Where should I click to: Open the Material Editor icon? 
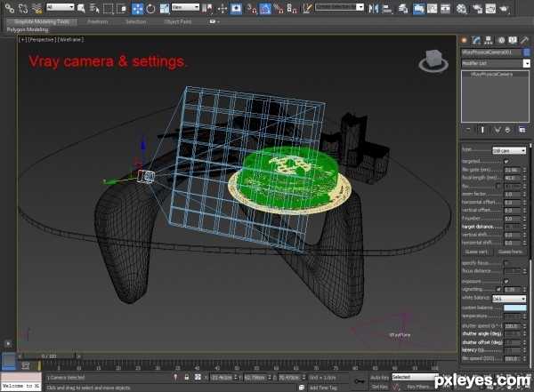[461, 8]
